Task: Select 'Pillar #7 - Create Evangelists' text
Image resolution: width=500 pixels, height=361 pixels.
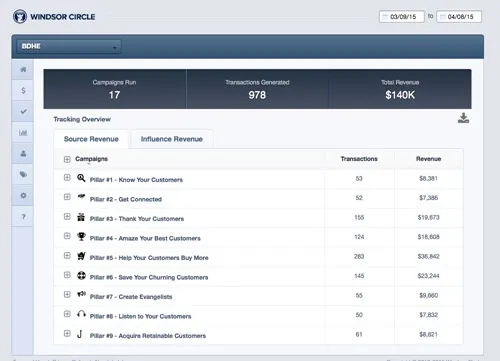Action: click(x=131, y=297)
